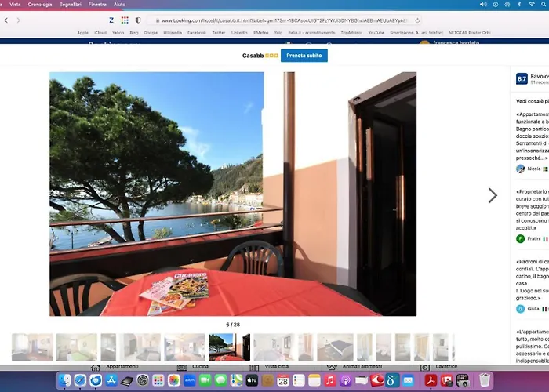Screen dimensions: 549x392
Task: Open FaceTime in the Dock
Action: click(x=205, y=380)
